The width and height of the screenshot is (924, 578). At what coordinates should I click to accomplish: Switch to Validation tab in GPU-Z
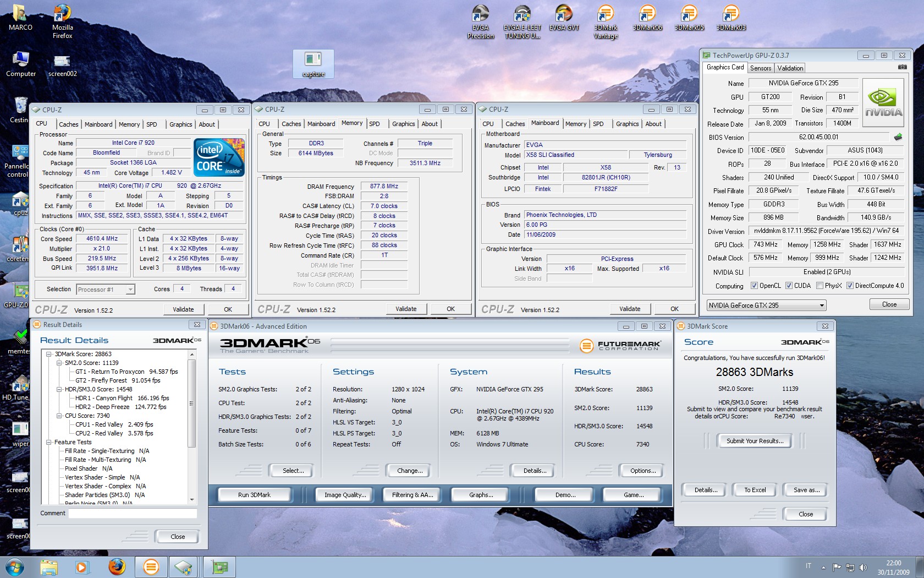[790, 68]
